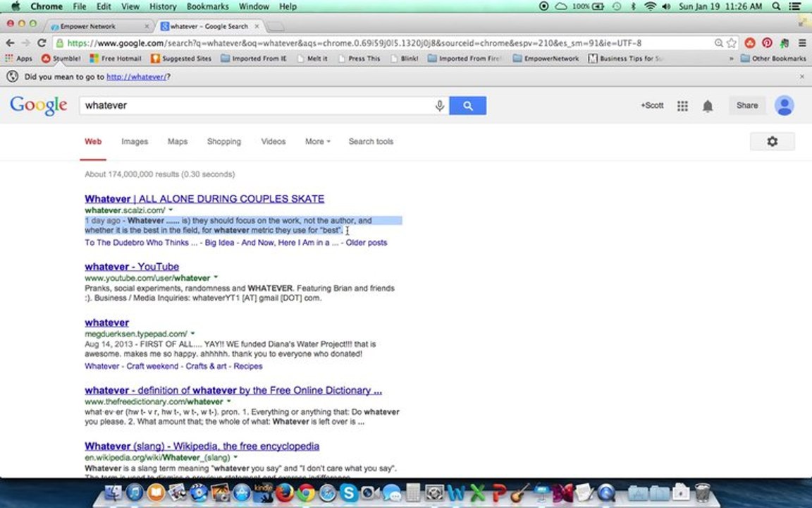Open the Craft weekend sitelink
This screenshot has width=812, height=508.
coord(152,366)
